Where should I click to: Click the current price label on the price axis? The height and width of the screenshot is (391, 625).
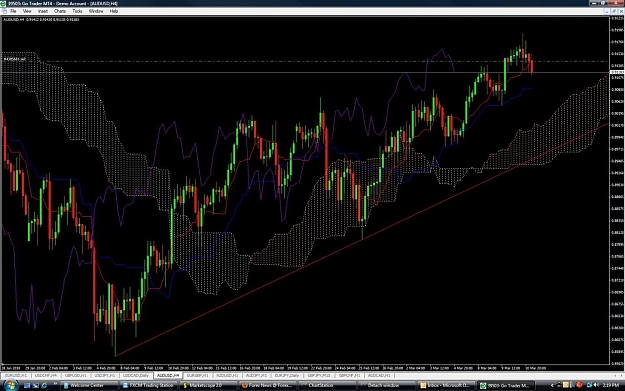pos(617,72)
